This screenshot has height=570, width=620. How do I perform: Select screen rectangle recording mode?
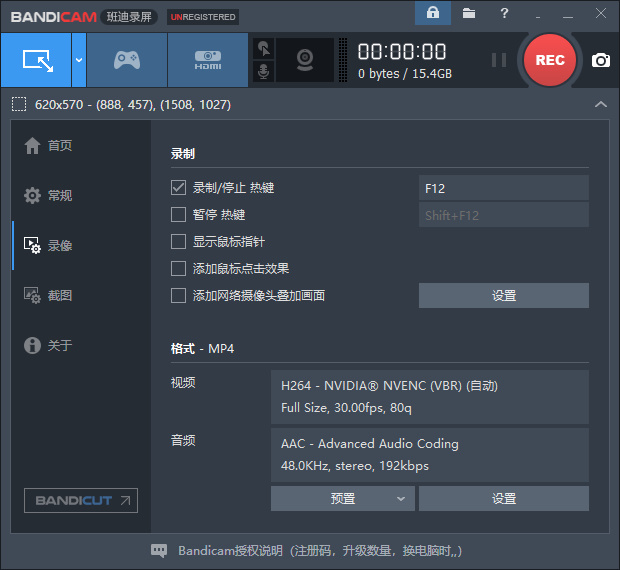pos(36,60)
